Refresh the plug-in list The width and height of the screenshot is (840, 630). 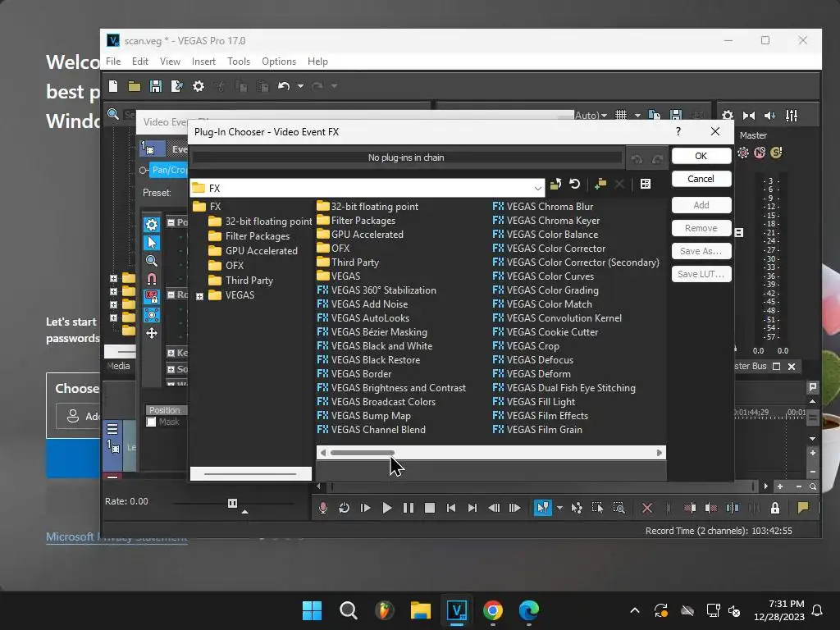[575, 185]
